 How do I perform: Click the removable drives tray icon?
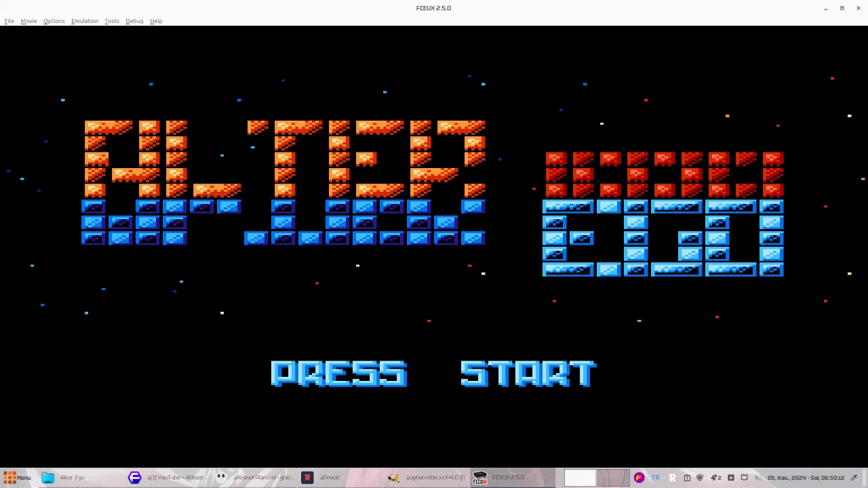731,478
